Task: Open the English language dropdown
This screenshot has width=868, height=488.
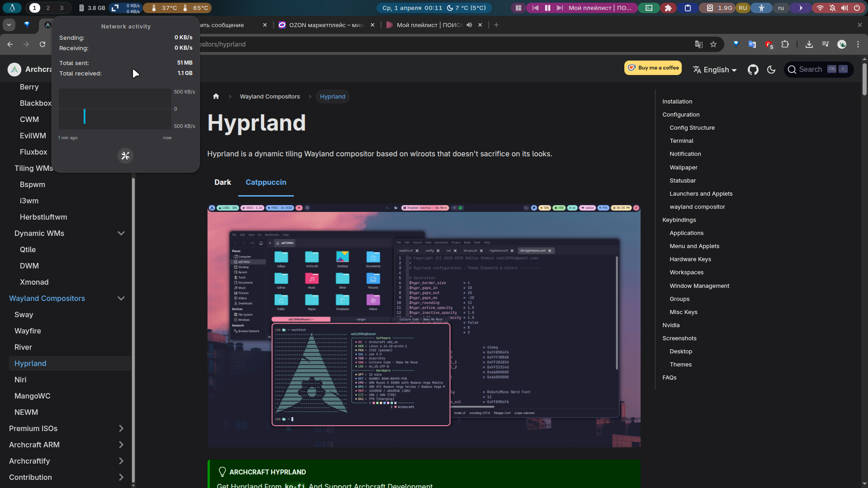Action: pos(715,70)
